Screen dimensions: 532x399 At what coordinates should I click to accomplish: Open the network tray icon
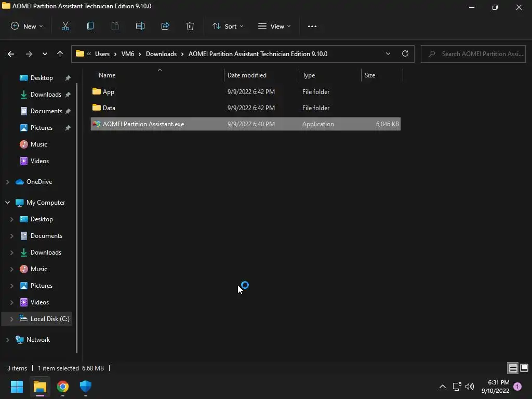click(457, 387)
